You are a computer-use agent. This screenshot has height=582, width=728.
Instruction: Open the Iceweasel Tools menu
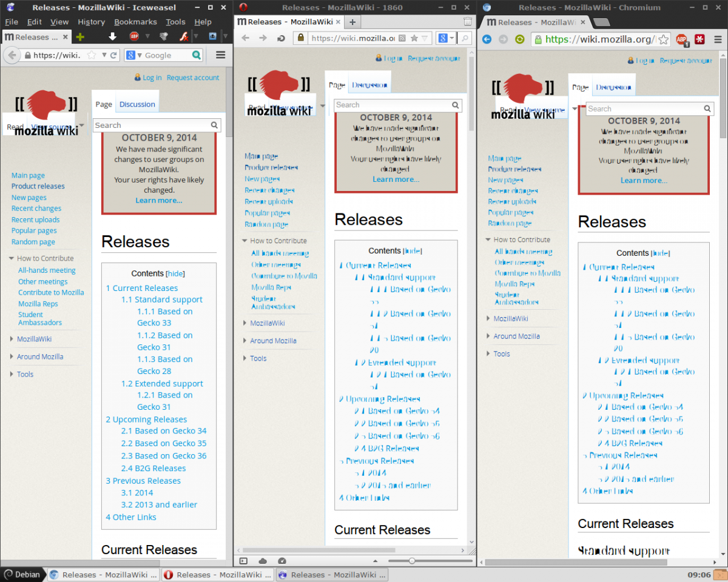pos(175,22)
